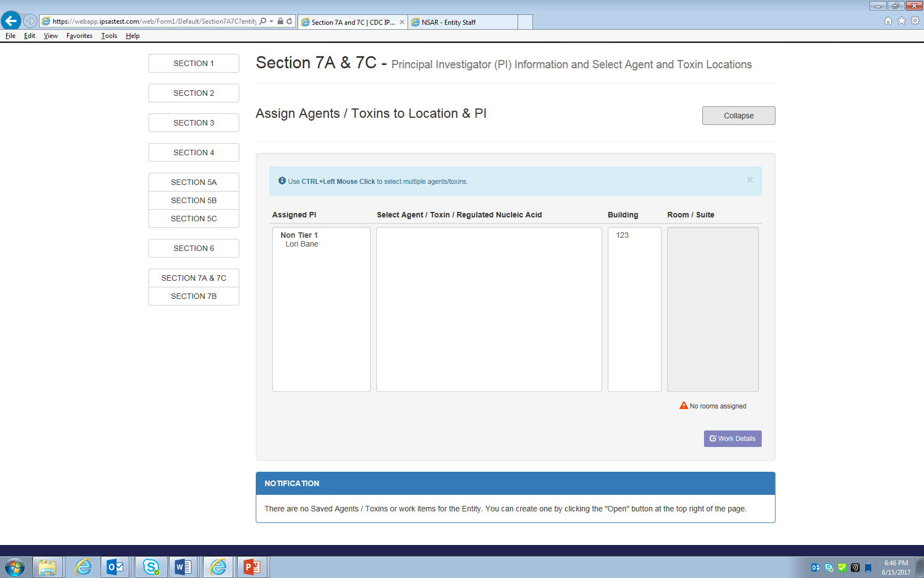Click the black sound-waves tray icon
Viewport: 924px width, 578px height.
tap(855, 568)
